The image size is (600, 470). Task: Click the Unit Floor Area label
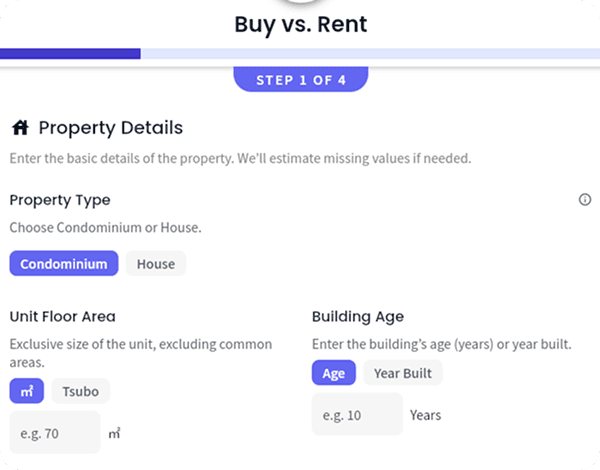pos(62,317)
